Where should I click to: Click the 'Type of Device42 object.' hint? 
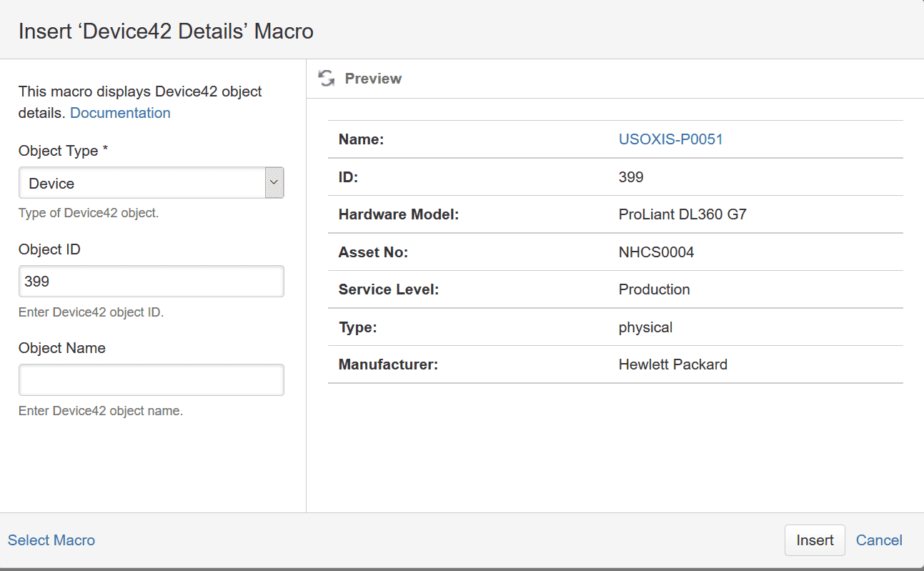[x=89, y=213]
